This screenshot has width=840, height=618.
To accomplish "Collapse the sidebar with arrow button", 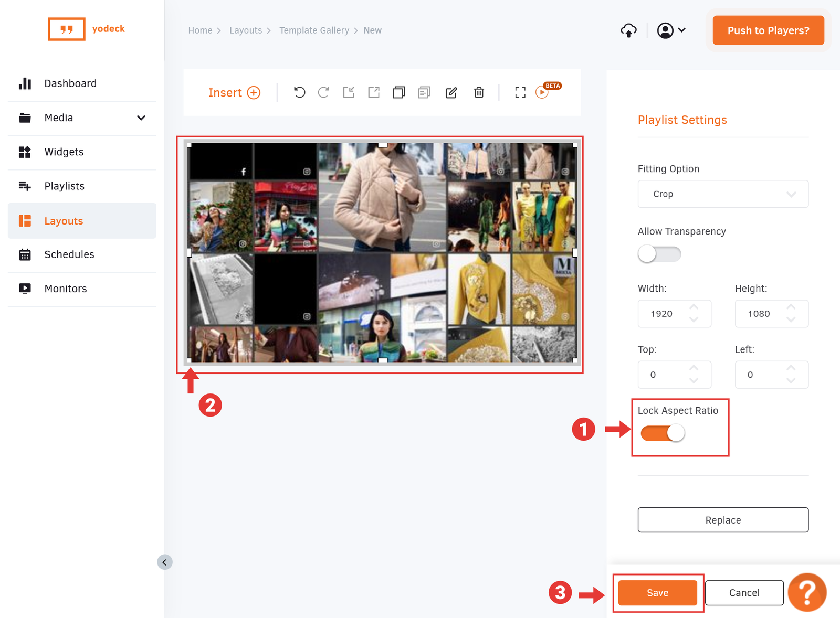I will [x=165, y=562].
